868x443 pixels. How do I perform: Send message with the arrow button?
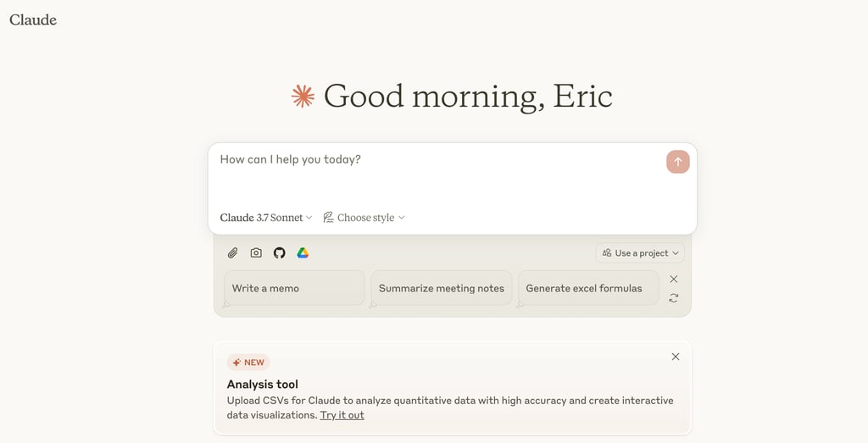click(x=677, y=162)
